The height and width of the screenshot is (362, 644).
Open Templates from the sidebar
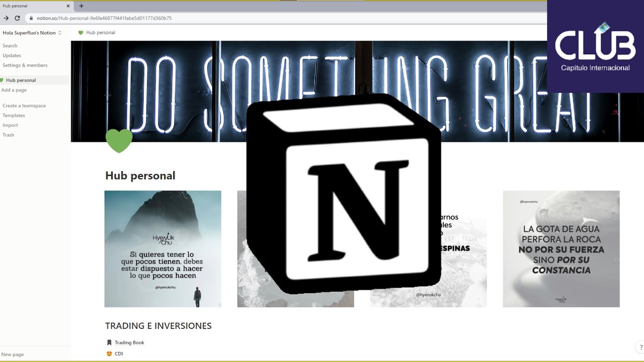click(14, 116)
